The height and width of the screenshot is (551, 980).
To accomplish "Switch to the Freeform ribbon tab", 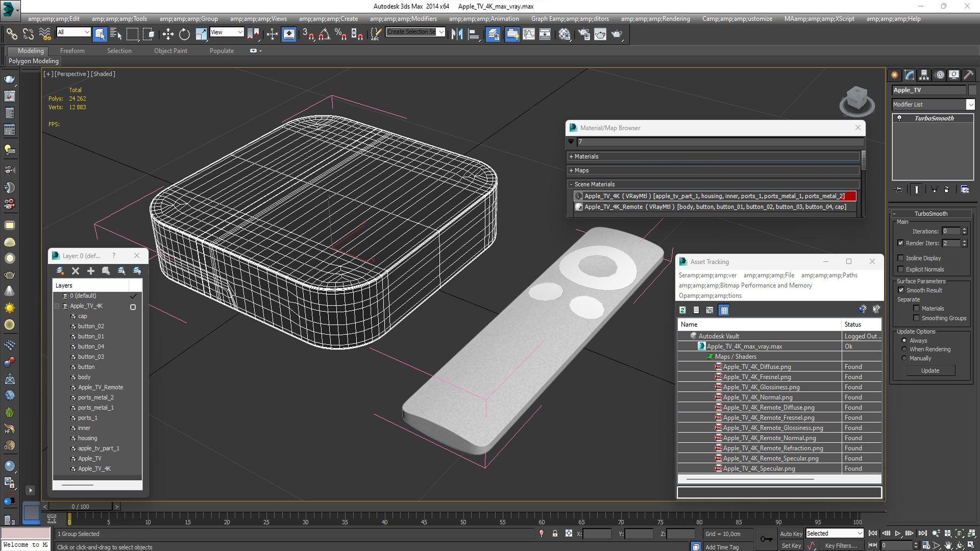I will [x=72, y=51].
